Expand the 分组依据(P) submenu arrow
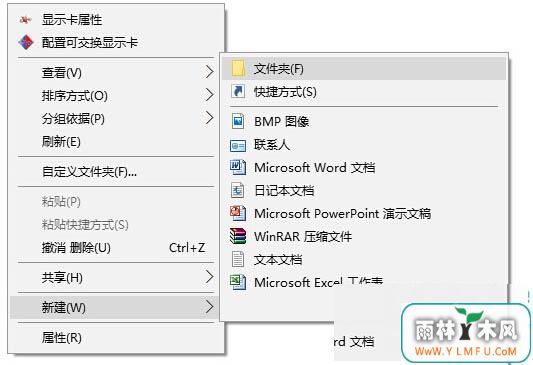The width and height of the screenshot is (533, 365). [210, 118]
